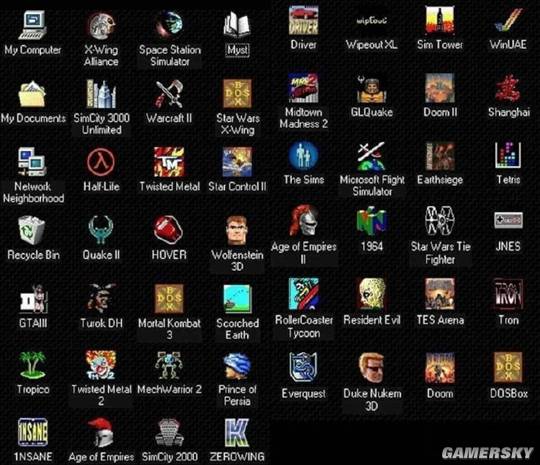Select the RollerCoaster Tycoon icon
The image size is (540, 465).
click(x=303, y=293)
